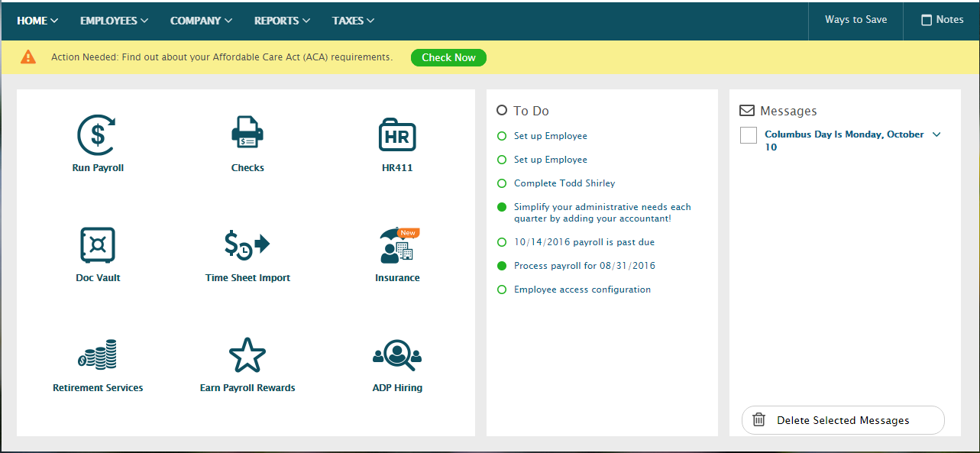Image resolution: width=980 pixels, height=453 pixels.
Task: Open the Employees dropdown menu
Action: (114, 21)
